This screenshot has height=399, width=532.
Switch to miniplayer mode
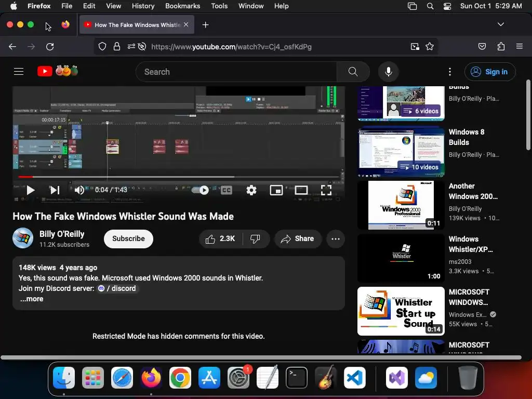pyautogui.click(x=276, y=190)
